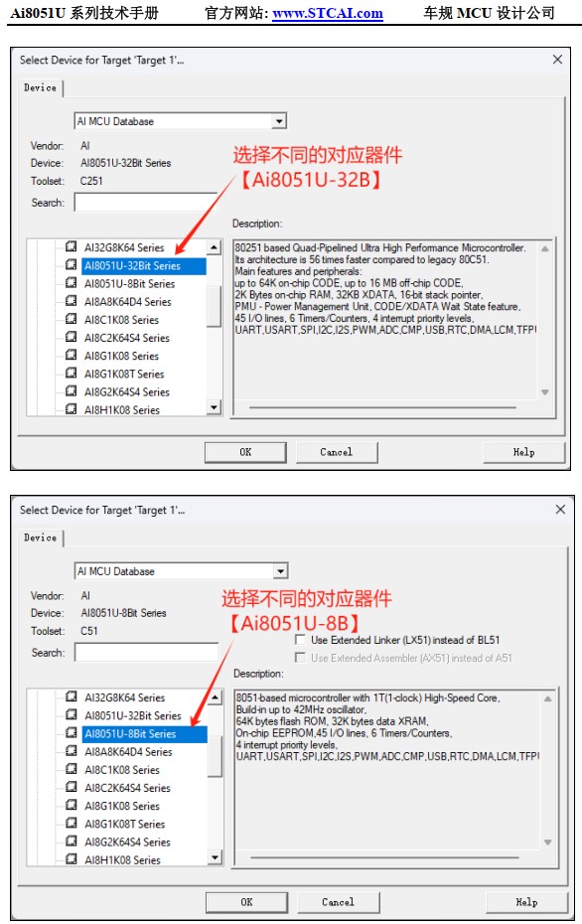Click chip icon of AI8C2K64S4 Series, upper dialog
The width and height of the screenshot is (582, 924).
(72, 337)
